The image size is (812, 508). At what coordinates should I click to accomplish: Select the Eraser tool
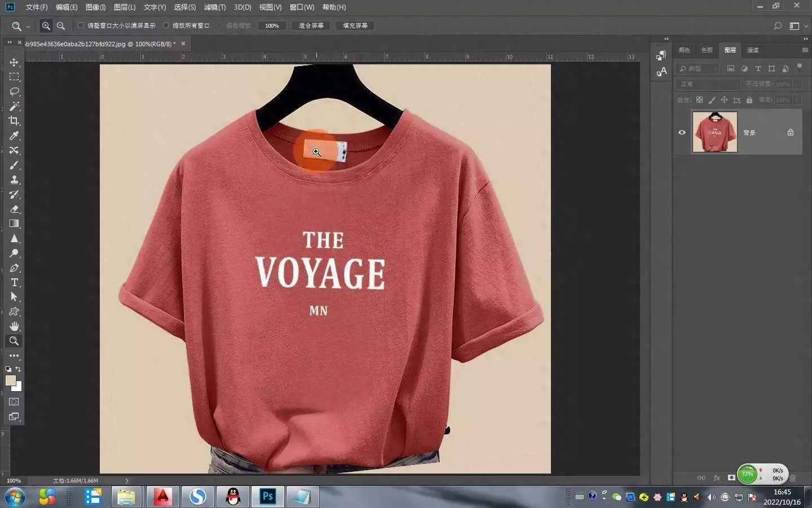click(x=14, y=209)
